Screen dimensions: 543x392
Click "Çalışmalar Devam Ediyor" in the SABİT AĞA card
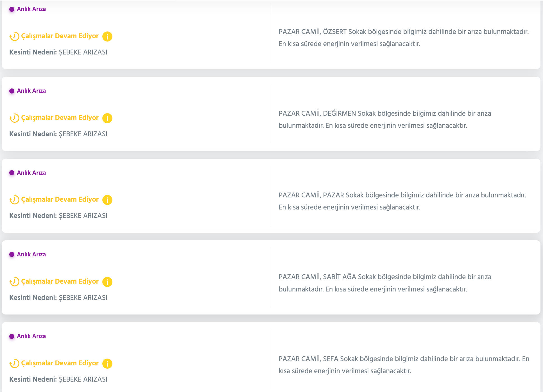[60, 281]
